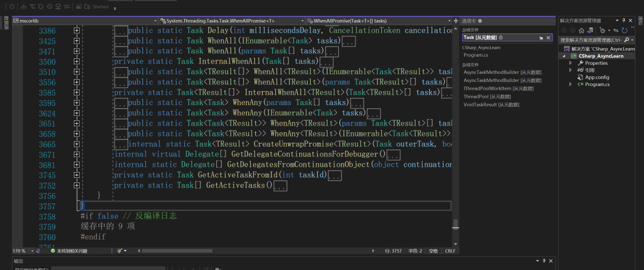Select App.config in Solution Explorer

596,77
